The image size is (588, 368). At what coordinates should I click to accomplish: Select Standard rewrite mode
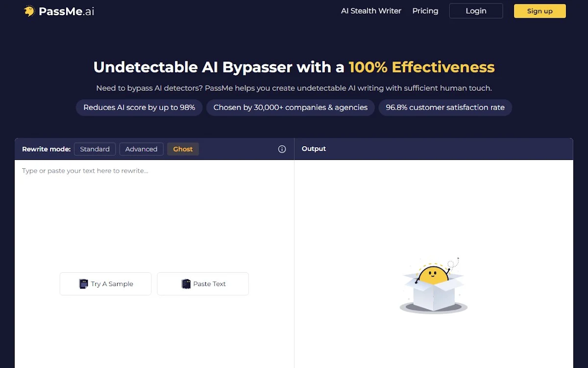pyautogui.click(x=95, y=149)
